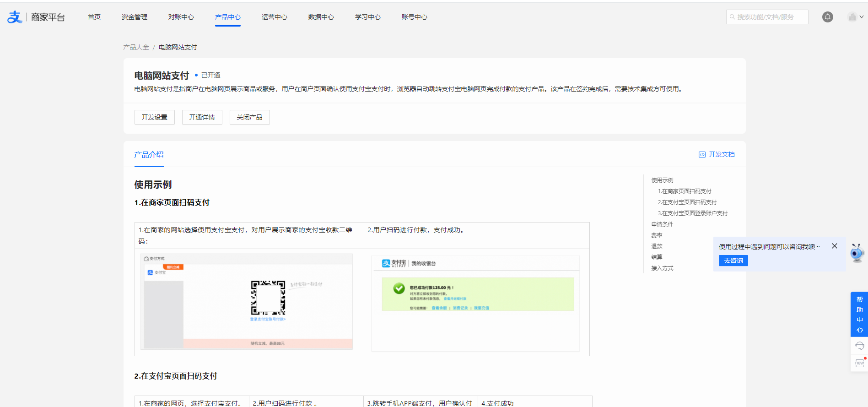Expand the account dropdown arrow

pos(862,17)
